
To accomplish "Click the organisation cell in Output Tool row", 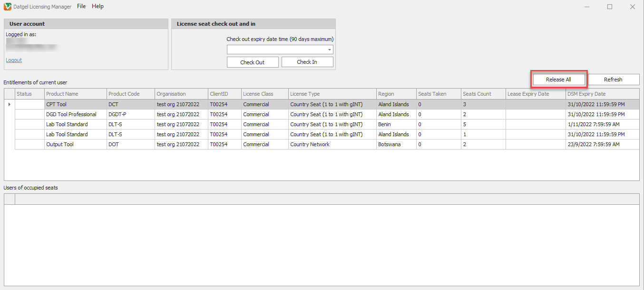I will click(181, 144).
